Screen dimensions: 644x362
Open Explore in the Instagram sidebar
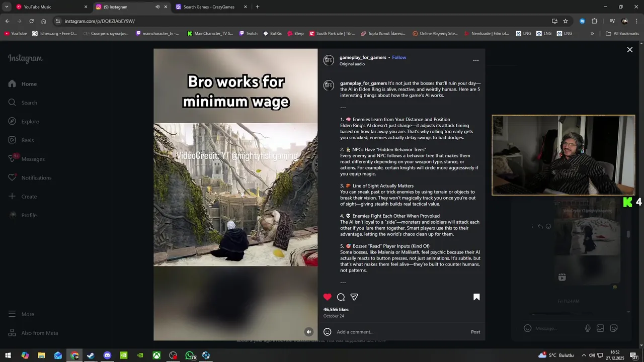pos(24,121)
